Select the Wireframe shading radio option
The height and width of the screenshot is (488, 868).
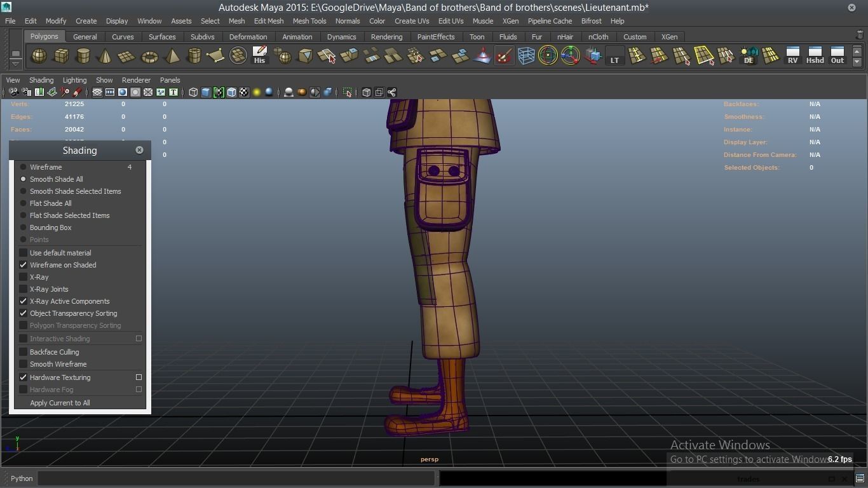(23, 167)
